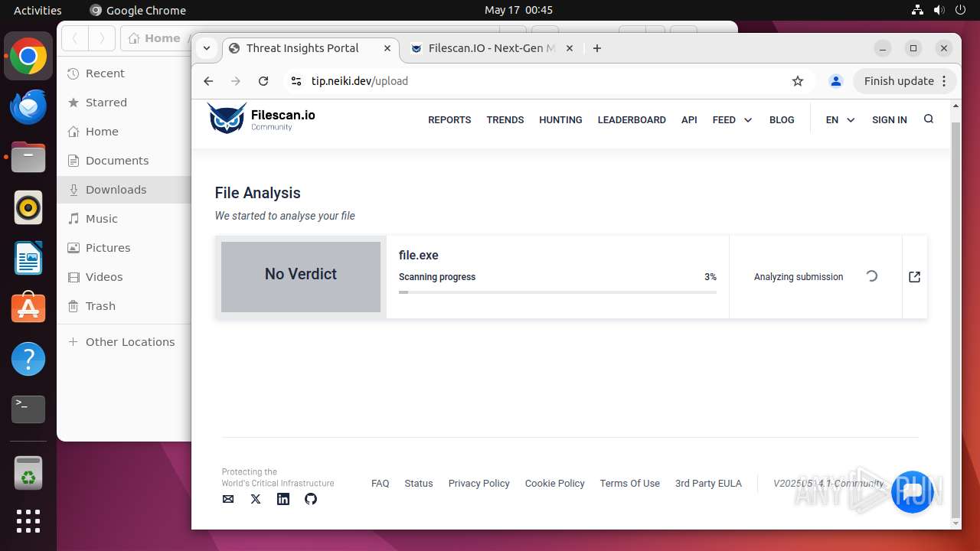Go back in Chrome

pyautogui.click(x=208, y=81)
